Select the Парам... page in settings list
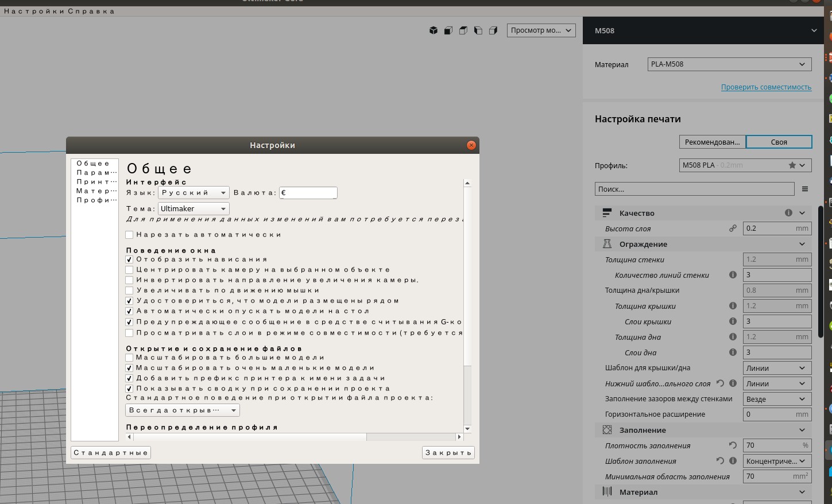 (x=96, y=173)
